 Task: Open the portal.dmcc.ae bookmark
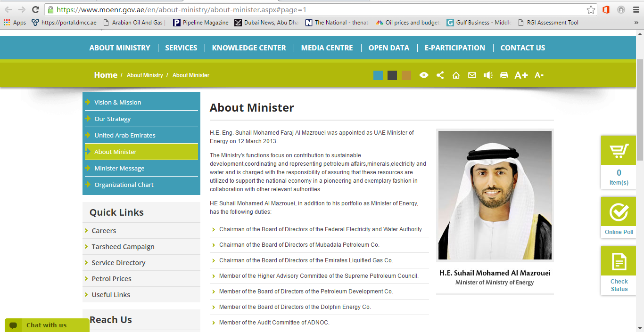64,23
